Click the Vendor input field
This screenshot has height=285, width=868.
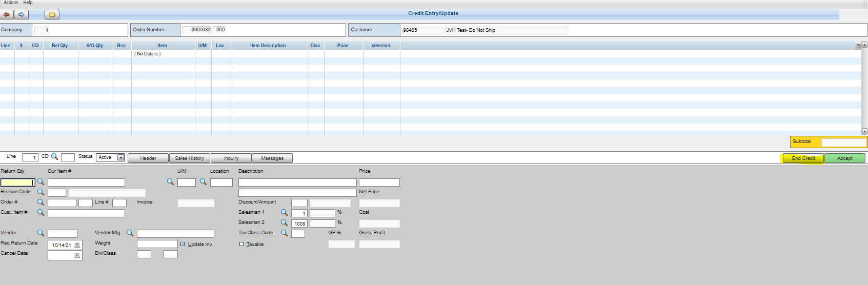pyautogui.click(x=63, y=234)
